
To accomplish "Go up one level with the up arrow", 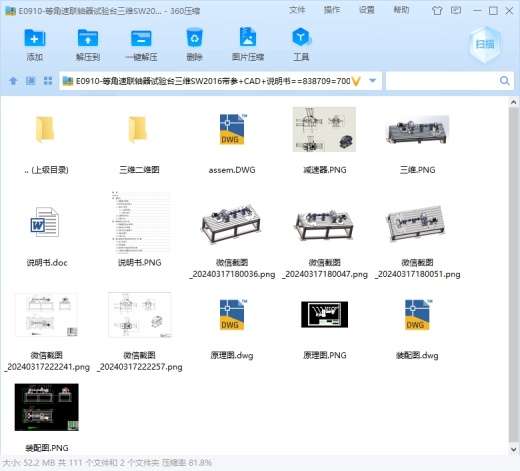I will coord(13,81).
